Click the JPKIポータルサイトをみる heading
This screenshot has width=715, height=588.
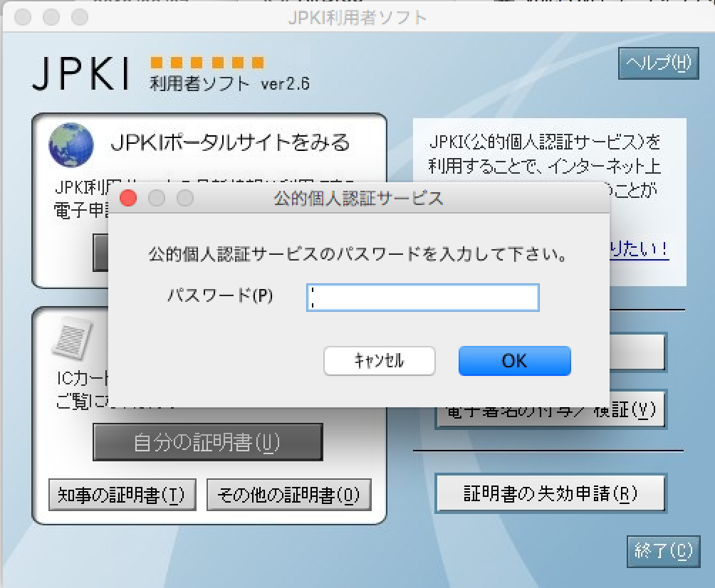click(x=230, y=142)
